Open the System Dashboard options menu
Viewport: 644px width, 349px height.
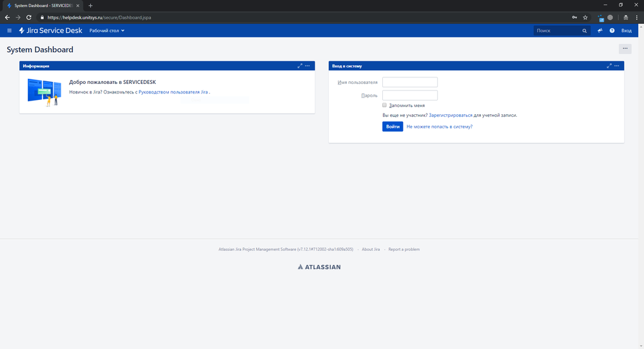625,48
